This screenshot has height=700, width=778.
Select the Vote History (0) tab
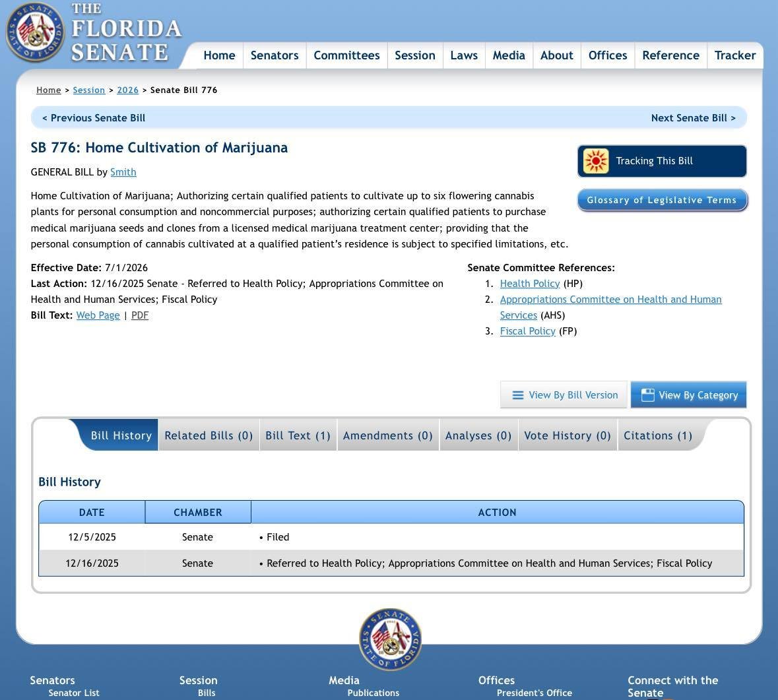(567, 435)
